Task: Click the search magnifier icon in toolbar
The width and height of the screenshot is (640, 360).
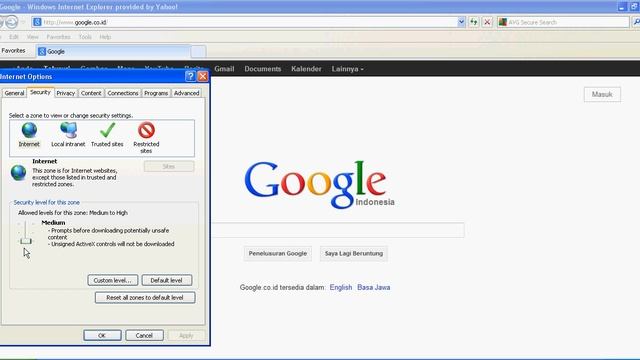Action: click(x=636, y=22)
